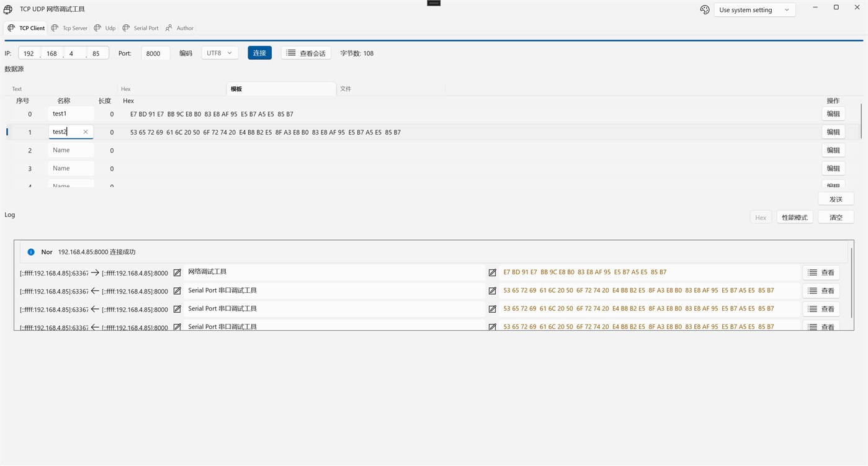Clear the test2 name field with X
This screenshot has height=466, width=868.
[86, 132]
